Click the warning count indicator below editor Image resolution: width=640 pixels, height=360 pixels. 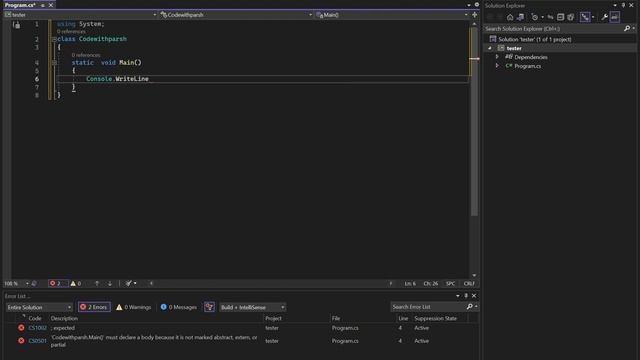point(76,283)
